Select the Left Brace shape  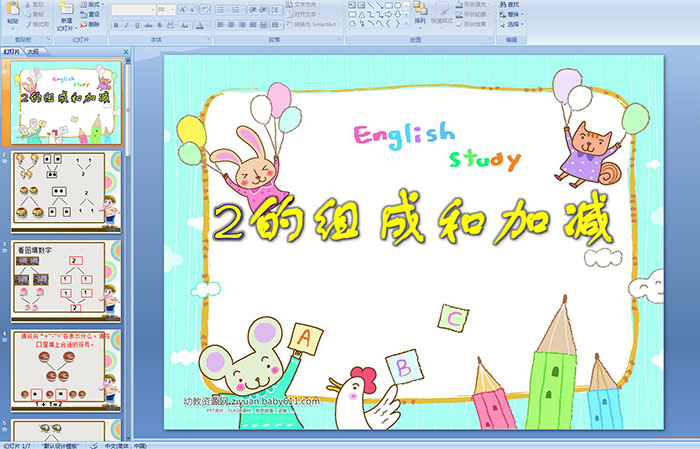(388, 23)
